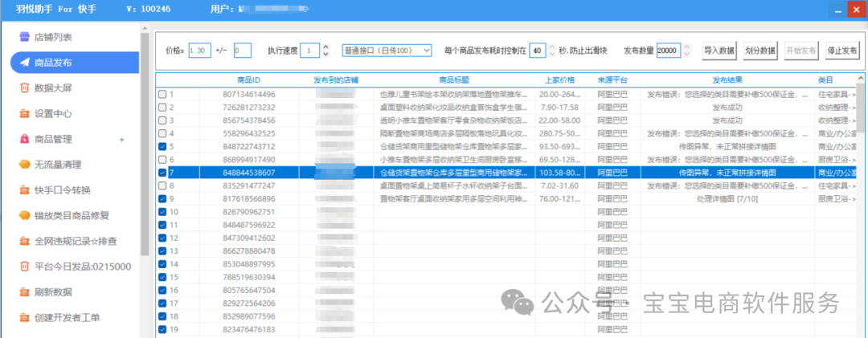Check the box for row 1
The width and height of the screenshot is (868, 338).
(x=162, y=94)
